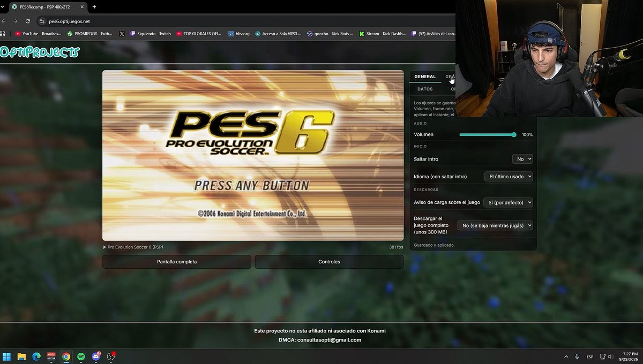Reload the current page
Screen dimensions: 643x364
point(27,21)
